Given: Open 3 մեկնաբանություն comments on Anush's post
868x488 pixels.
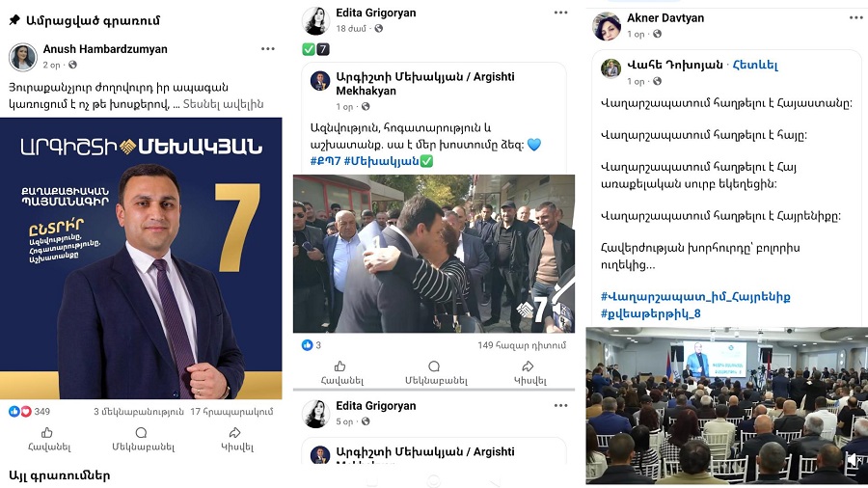Looking at the screenshot, I should tap(138, 412).
